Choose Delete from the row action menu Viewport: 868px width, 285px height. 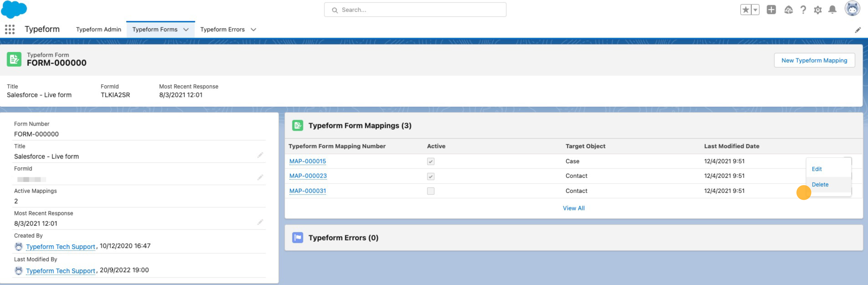point(820,185)
